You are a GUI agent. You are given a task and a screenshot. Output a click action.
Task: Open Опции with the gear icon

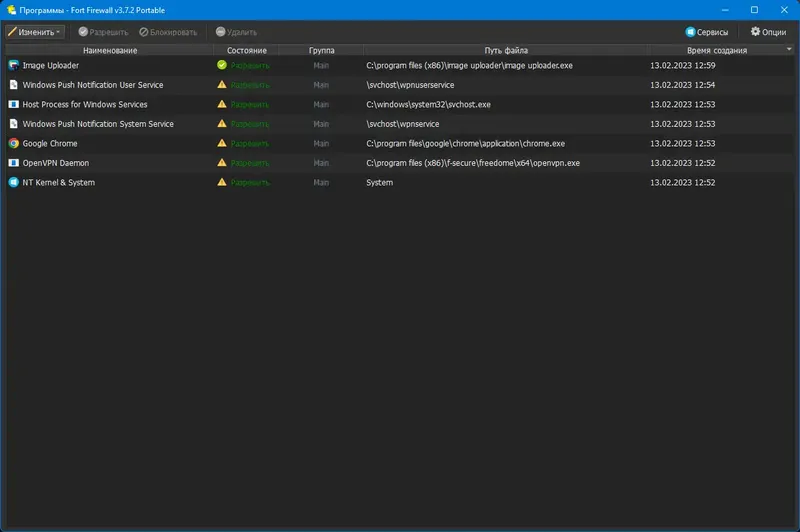(x=768, y=32)
